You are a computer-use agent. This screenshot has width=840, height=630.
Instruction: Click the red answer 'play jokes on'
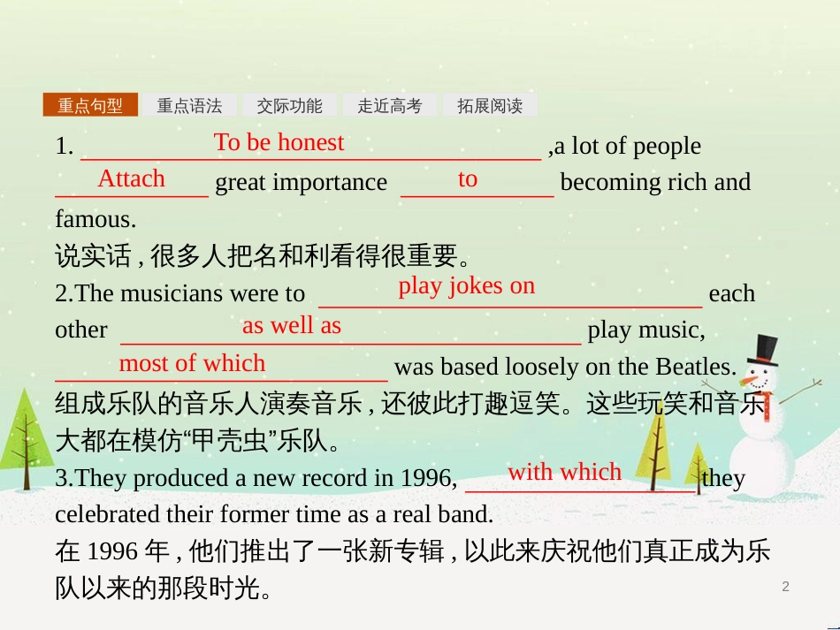point(467,285)
